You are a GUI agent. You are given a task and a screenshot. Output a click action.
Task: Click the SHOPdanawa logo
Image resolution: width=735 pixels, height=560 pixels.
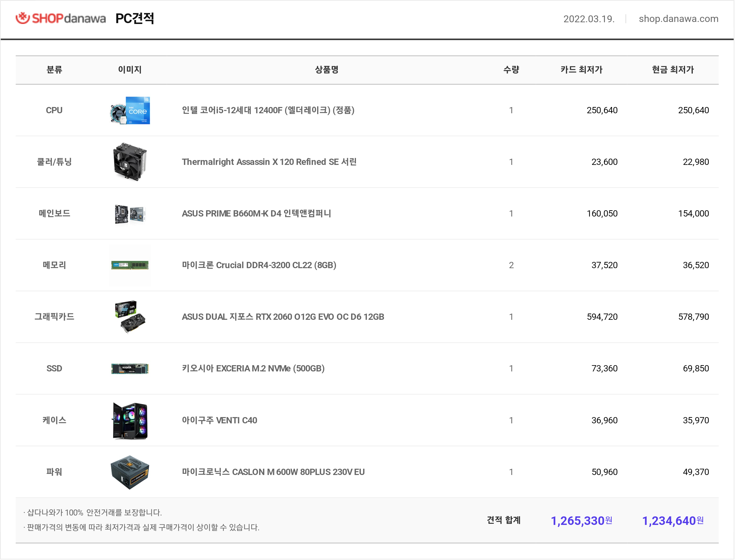click(x=61, y=18)
